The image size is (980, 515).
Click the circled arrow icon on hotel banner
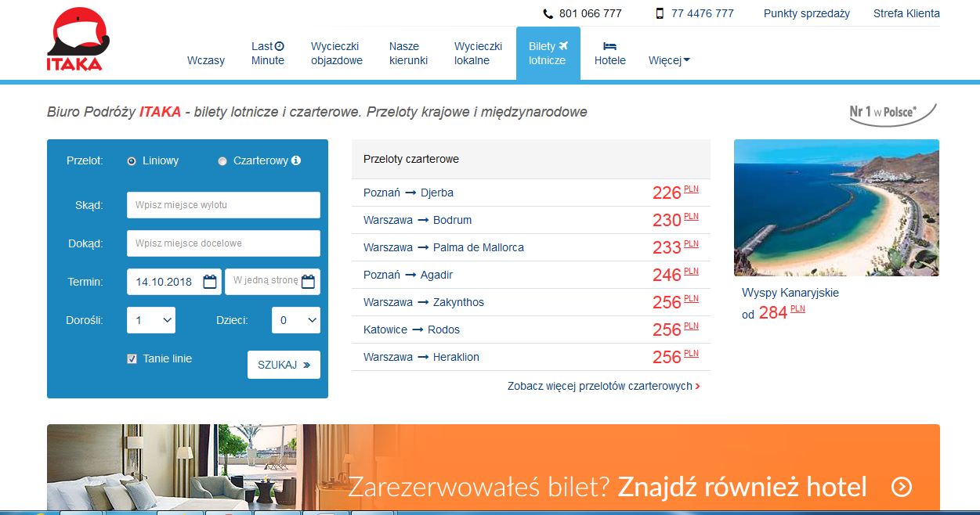coord(902,487)
